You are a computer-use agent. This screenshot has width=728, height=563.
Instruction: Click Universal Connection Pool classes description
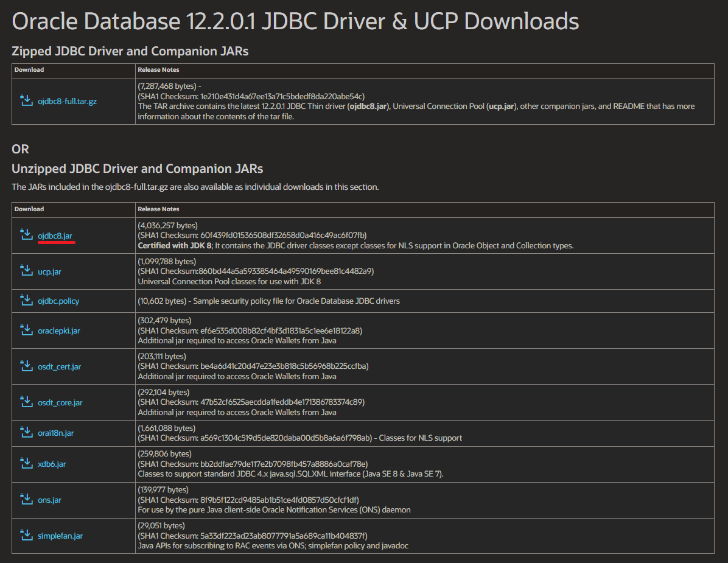click(x=229, y=281)
